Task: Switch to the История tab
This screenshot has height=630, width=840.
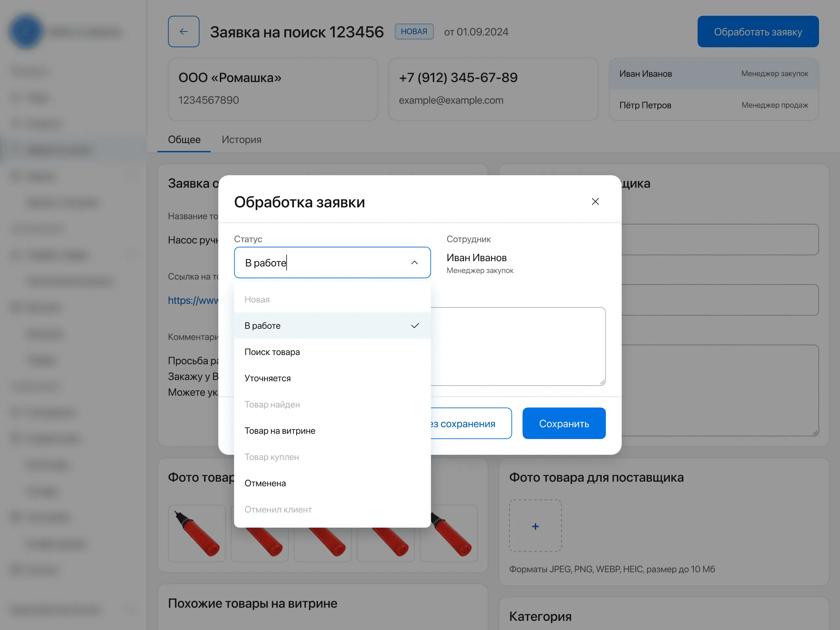Action: 241,140
